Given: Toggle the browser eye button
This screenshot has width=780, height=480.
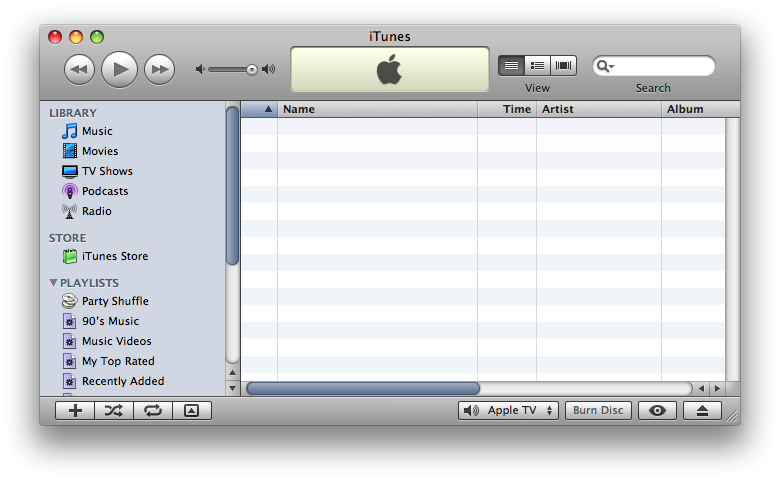Looking at the screenshot, I should [x=657, y=410].
